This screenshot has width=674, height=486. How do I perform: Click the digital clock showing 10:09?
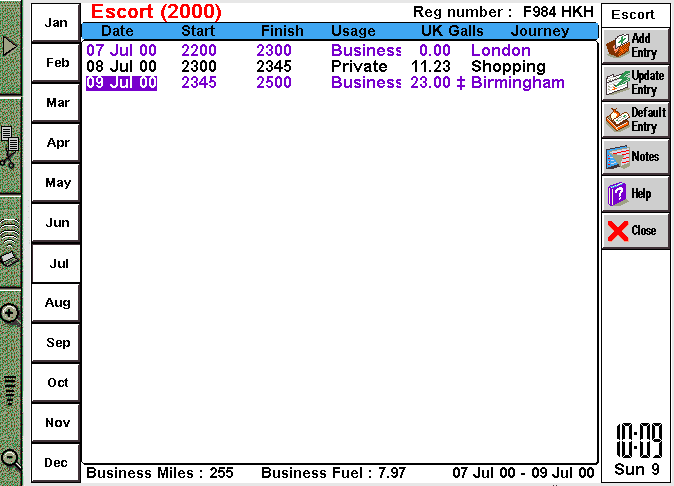(639, 441)
